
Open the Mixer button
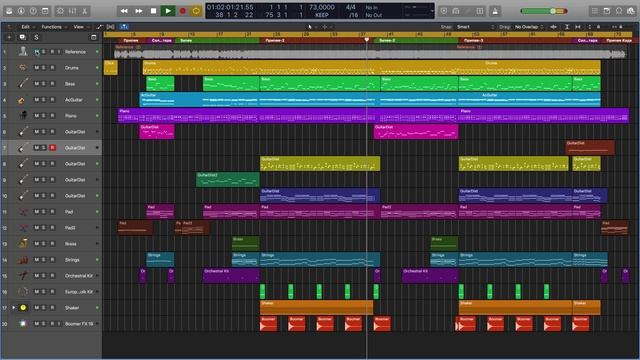coord(73,11)
